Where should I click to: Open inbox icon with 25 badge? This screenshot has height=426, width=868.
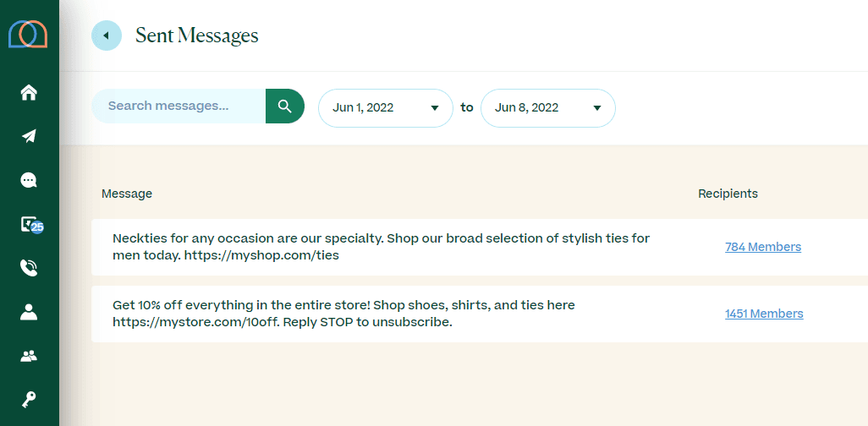[x=30, y=224]
